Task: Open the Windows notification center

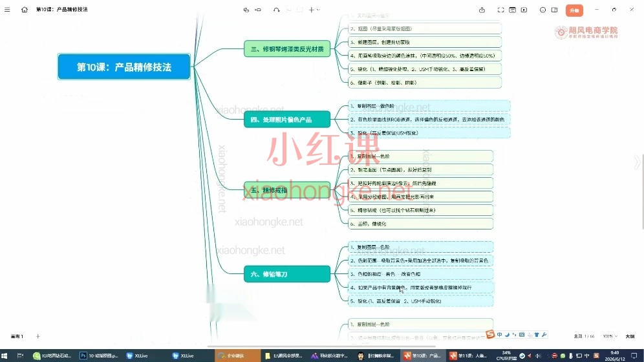Action: click(x=634, y=356)
